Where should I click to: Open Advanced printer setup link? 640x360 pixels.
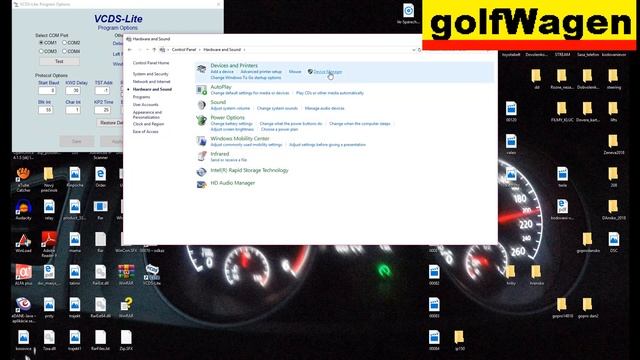point(261,72)
